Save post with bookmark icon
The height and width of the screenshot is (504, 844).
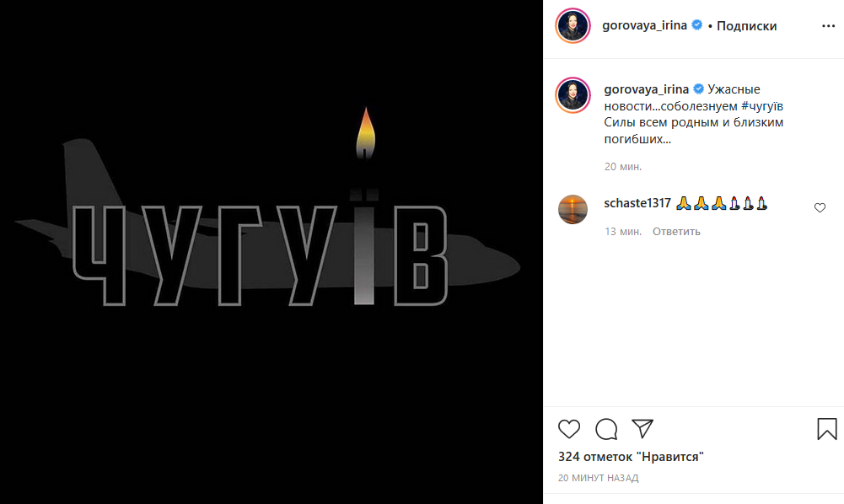[x=827, y=429]
